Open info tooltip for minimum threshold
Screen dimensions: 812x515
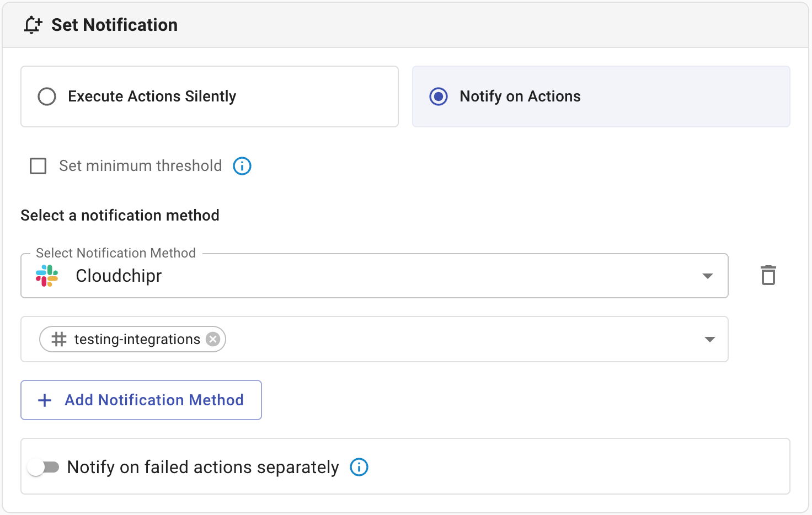point(242,166)
